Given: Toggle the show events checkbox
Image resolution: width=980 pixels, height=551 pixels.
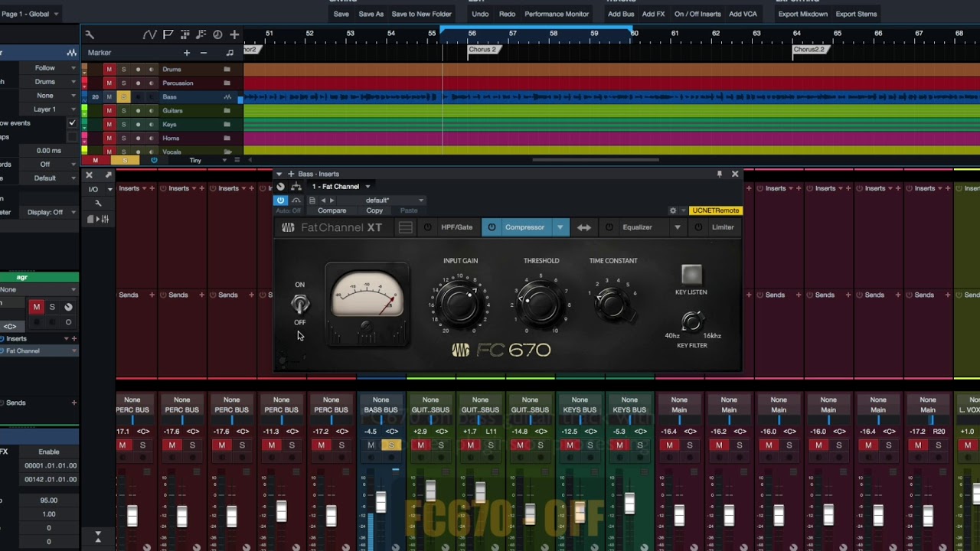Looking at the screenshot, I should coord(72,123).
